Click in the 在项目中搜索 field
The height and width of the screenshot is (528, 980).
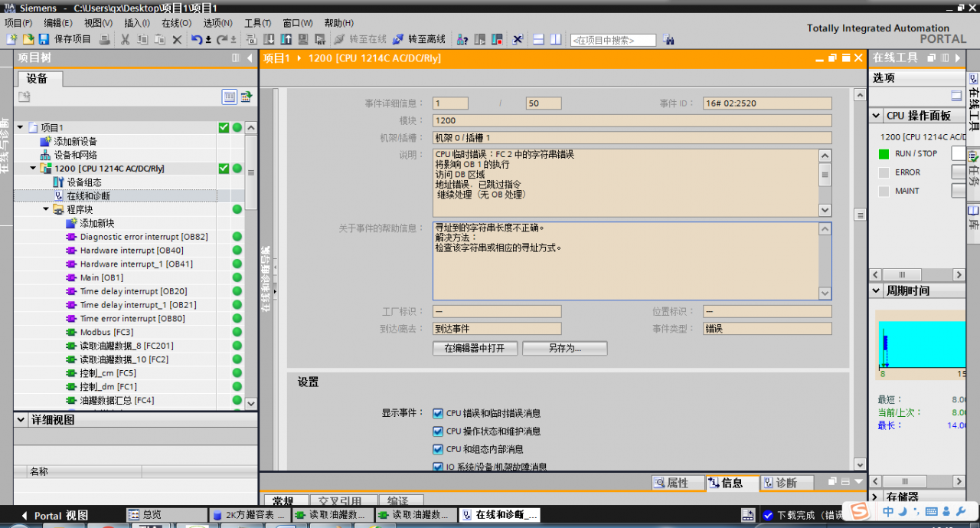[x=613, y=40]
